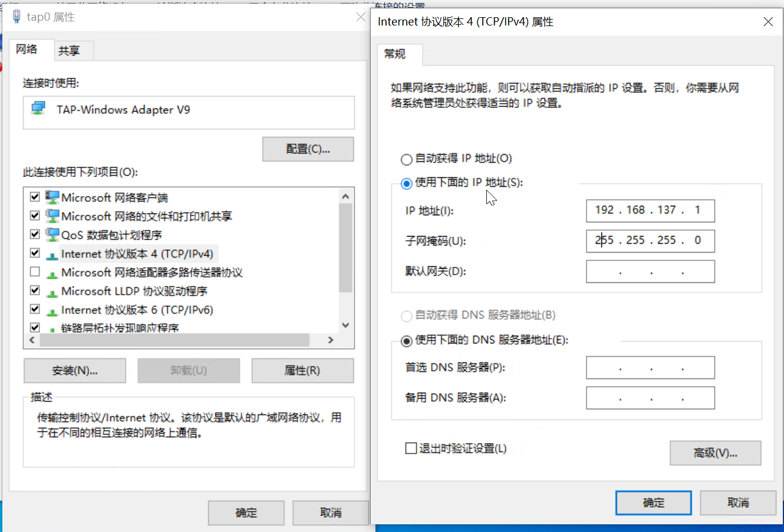Screen dimensions: 784x532
Task: Click the 配置(C)... button
Action: tap(308, 149)
